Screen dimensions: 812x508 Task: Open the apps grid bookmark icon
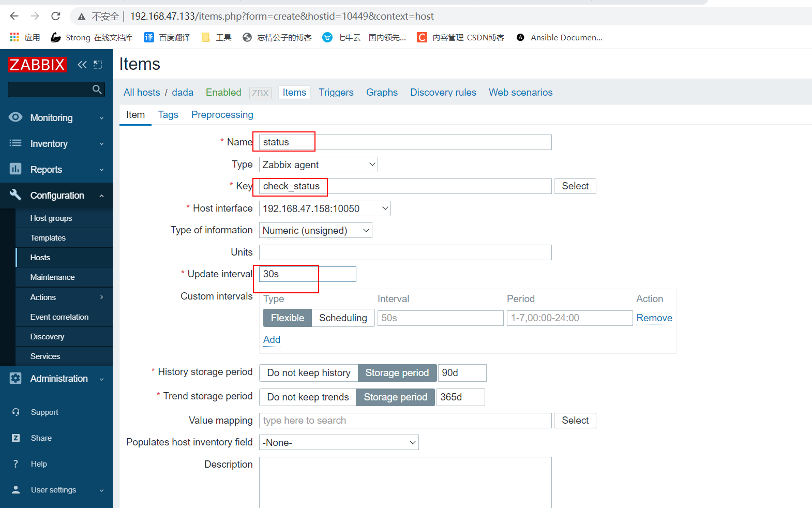14,37
